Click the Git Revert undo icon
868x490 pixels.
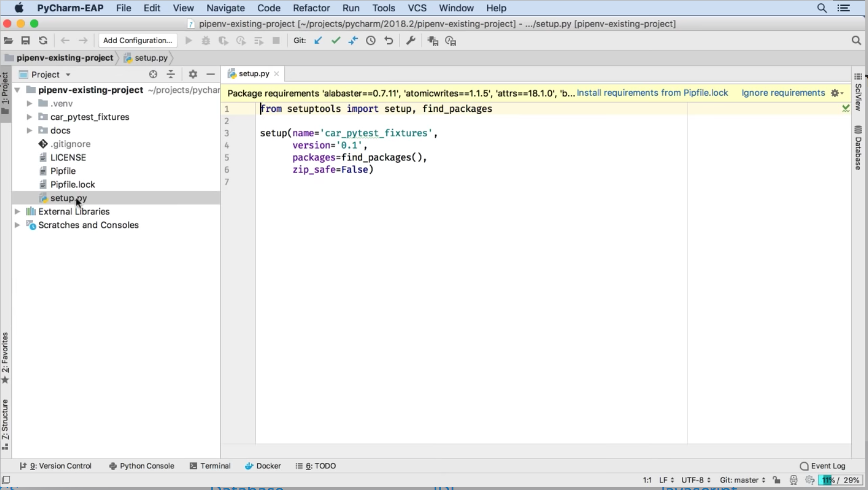389,41
